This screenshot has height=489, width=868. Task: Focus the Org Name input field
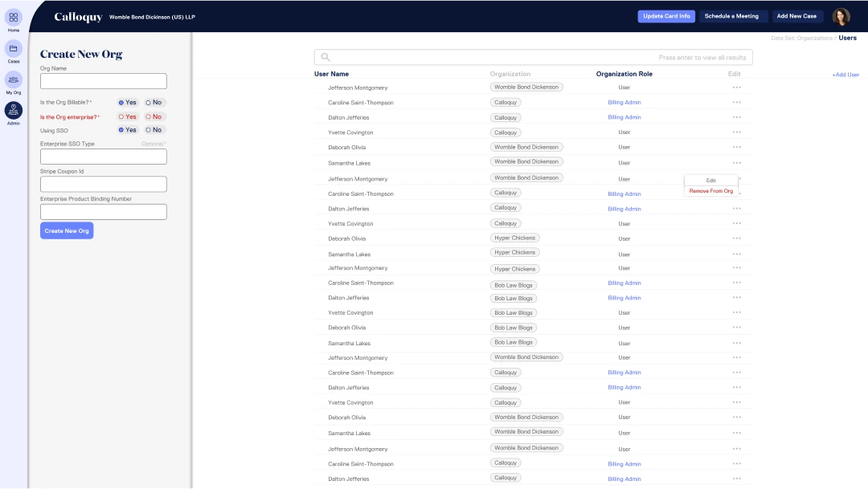[104, 81]
